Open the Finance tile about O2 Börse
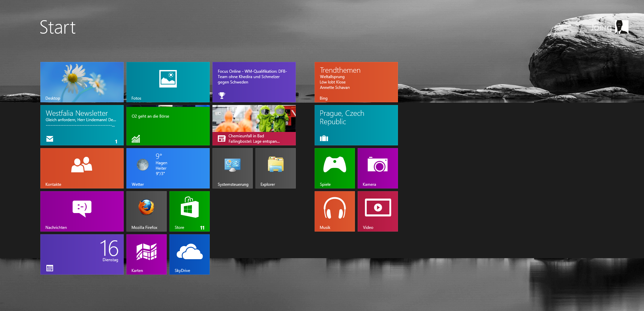Image resolution: width=644 pixels, height=311 pixels. [x=168, y=125]
